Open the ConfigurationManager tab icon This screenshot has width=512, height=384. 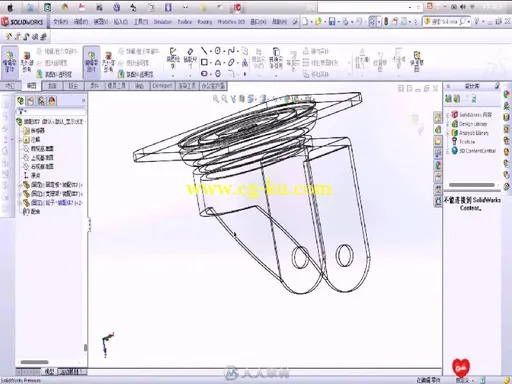point(41,101)
